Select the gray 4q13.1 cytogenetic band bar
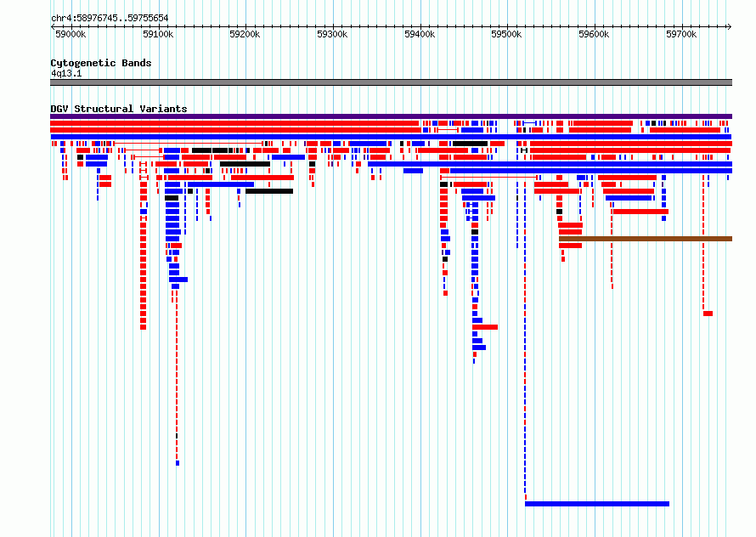Viewport: 756px width, 537px height. point(391,82)
